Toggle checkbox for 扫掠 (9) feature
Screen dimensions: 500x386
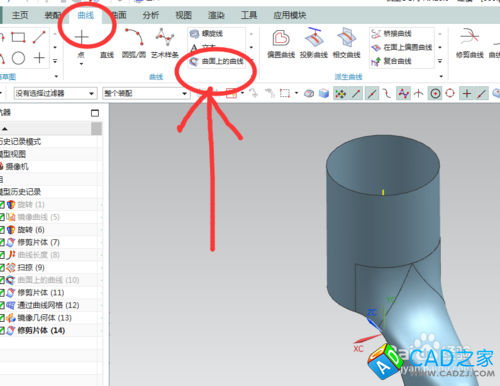pyautogui.click(x=2, y=267)
